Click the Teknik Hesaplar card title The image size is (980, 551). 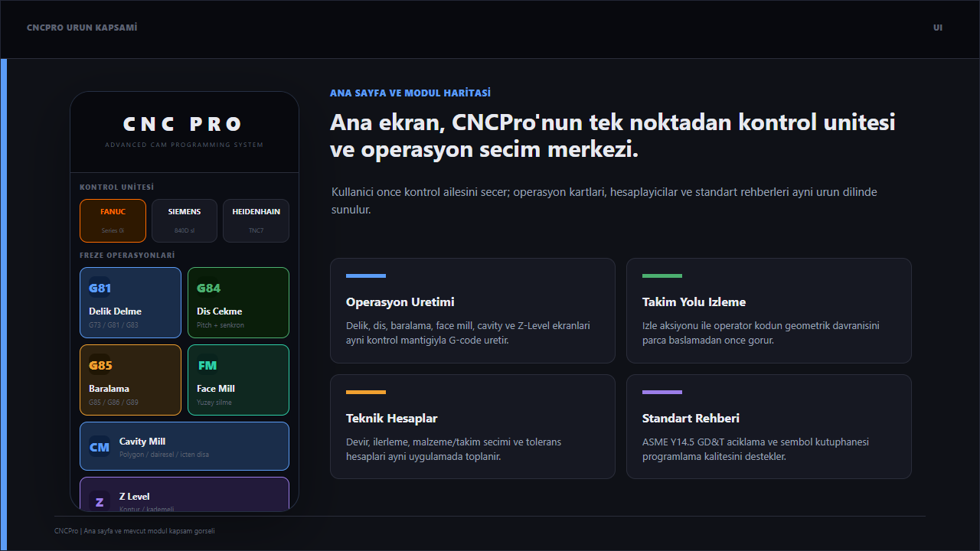tap(391, 419)
